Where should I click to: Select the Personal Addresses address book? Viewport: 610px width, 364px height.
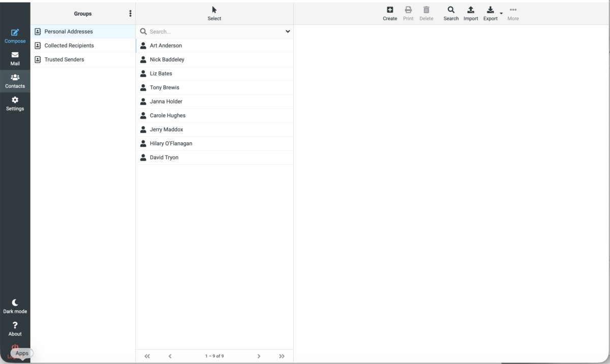click(x=83, y=31)
